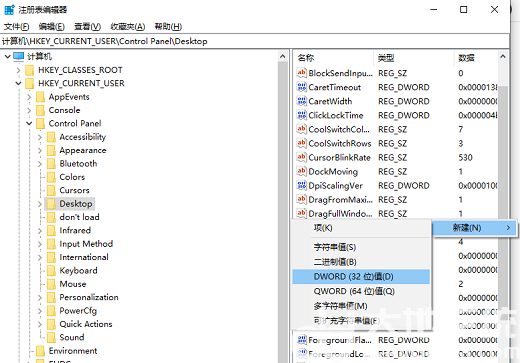
Task: Choose 二进制值(B) in the submenu
Action: [x=361, y=262]
